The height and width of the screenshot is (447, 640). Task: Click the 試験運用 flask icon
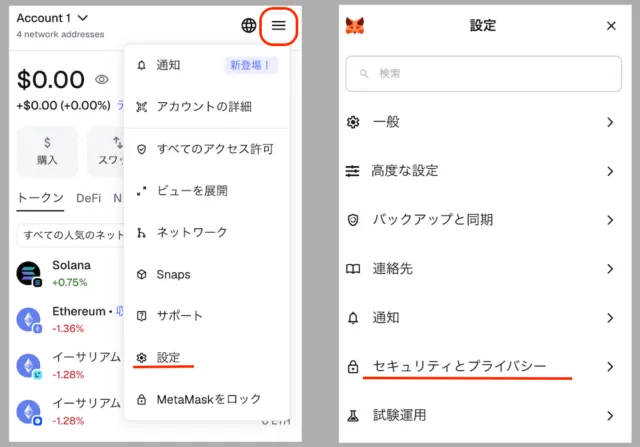point(353,416)
